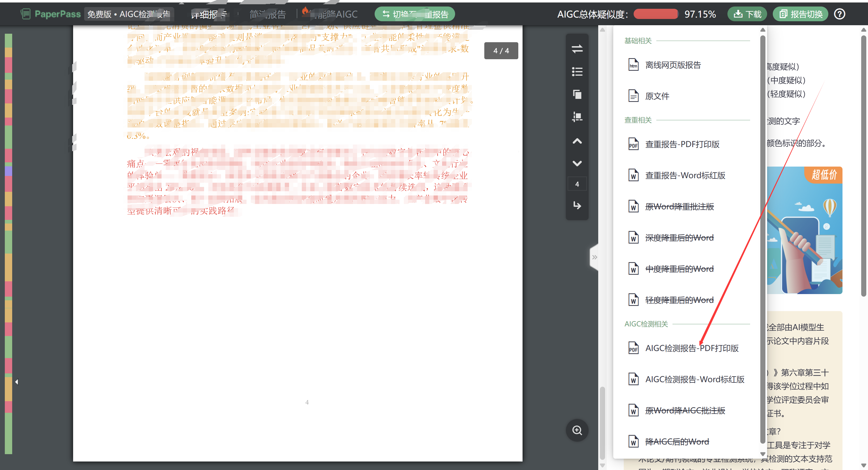Click the copy pages icon in toolbar

point(577,94)
